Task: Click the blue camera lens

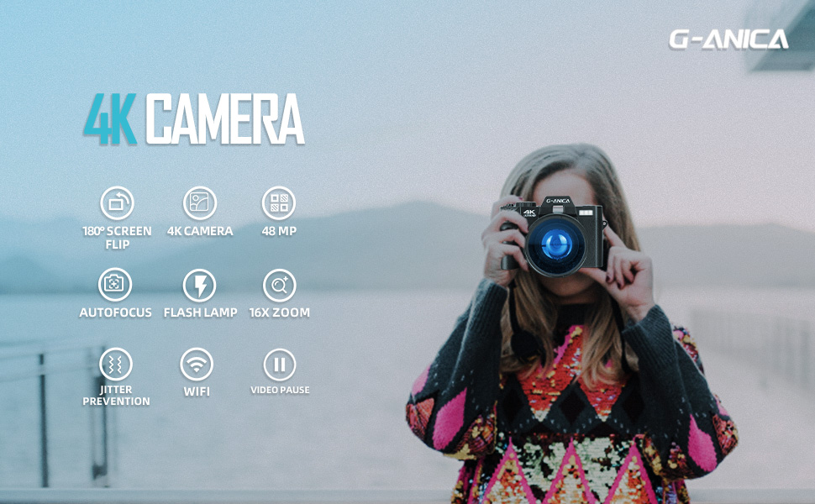Action: click(x=555, y=244)
